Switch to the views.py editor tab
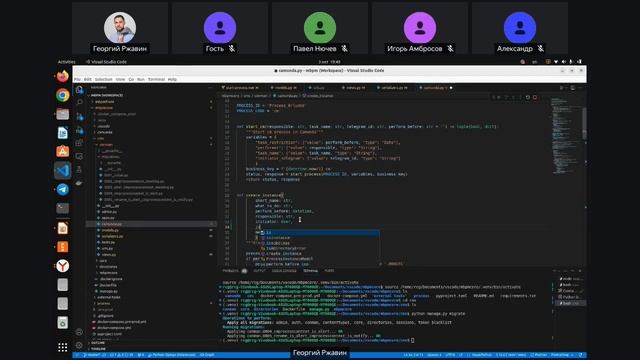 coord(353,88)
